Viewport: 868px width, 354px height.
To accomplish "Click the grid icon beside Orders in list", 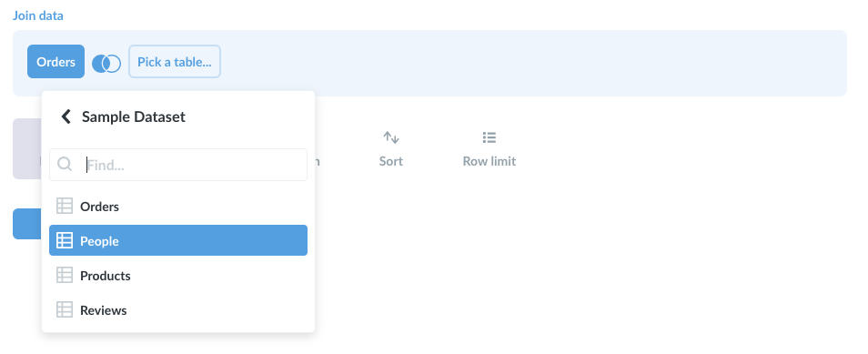I will click(x=65, y=206).
